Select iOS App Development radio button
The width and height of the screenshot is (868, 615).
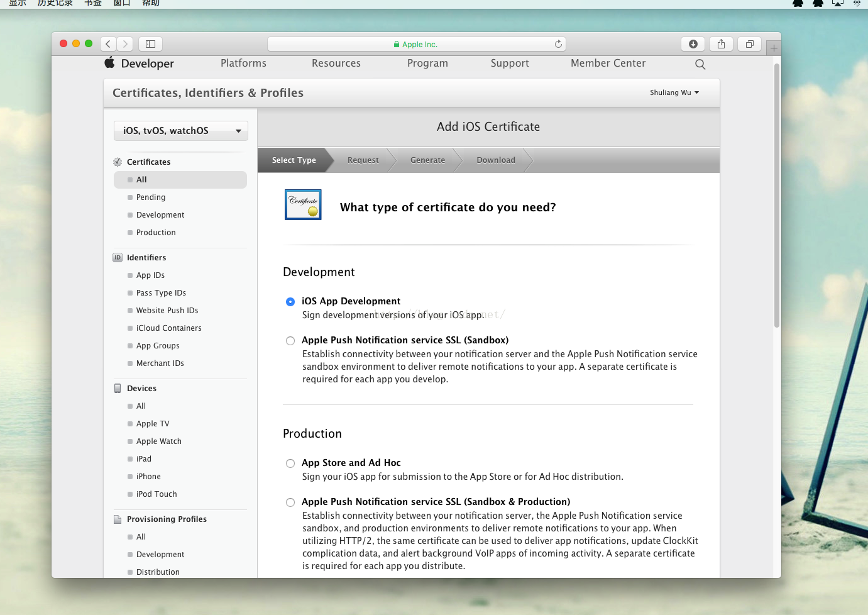pyautogui.click(x=290, y=302)
